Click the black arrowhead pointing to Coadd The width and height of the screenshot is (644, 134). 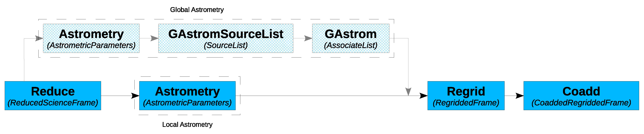click(x=520, y=96)
